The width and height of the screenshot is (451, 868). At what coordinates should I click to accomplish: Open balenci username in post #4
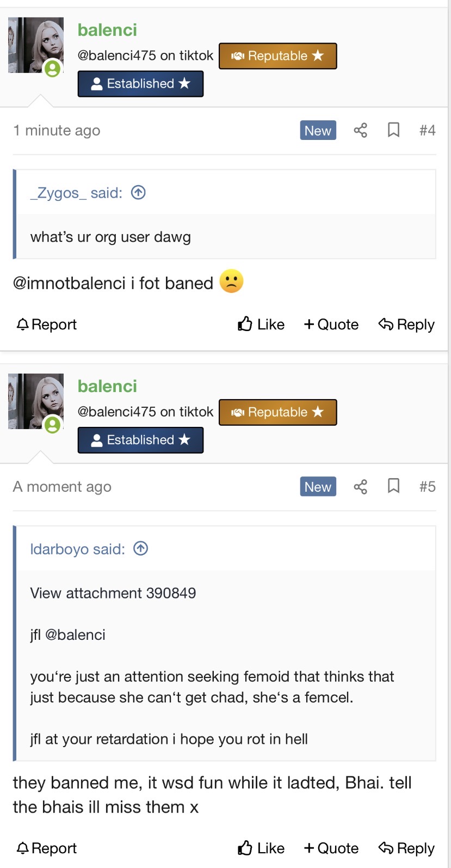click(x=107, y=30)
